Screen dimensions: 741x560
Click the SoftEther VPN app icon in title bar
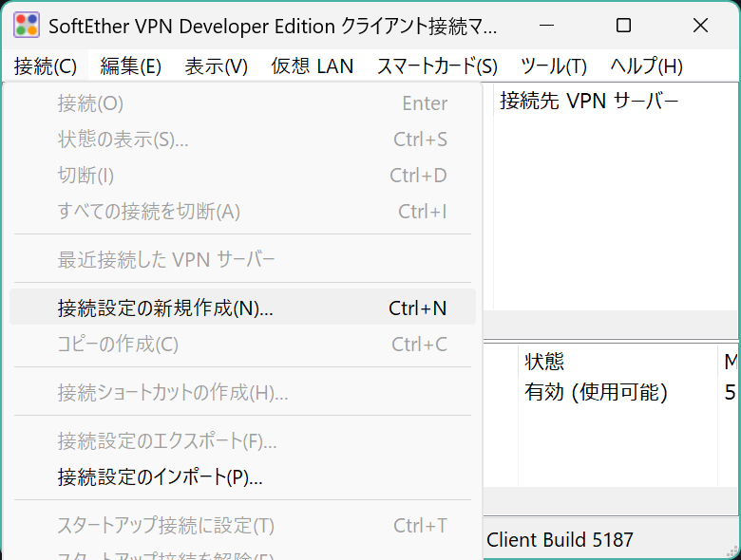click(x=26, y=26)
